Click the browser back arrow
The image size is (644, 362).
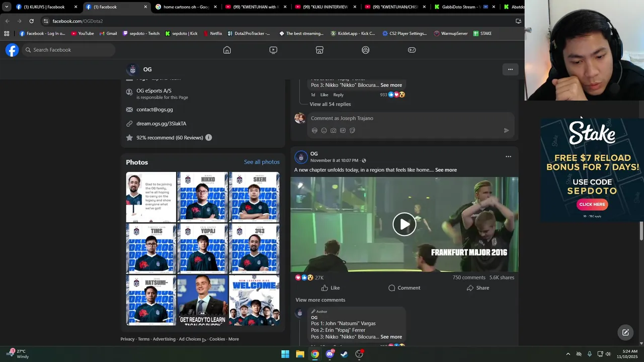(x=7, y=21)
